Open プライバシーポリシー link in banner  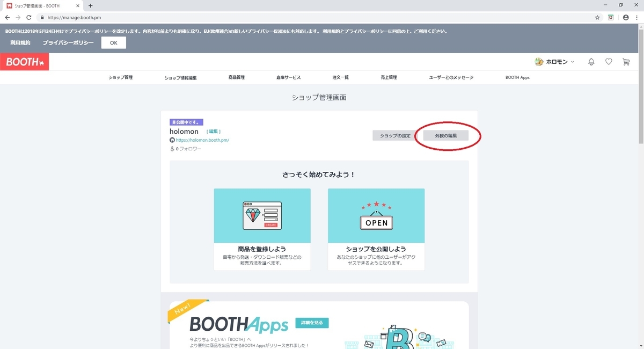pos(68,42)
